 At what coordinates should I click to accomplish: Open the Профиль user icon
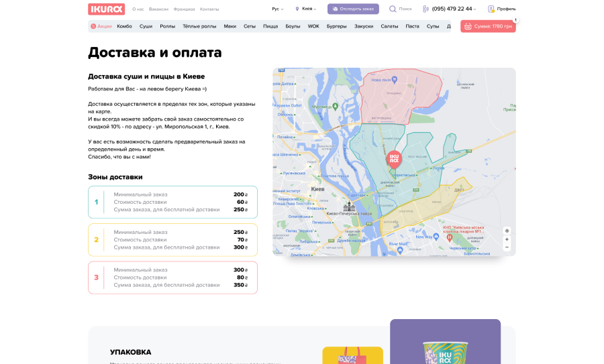click(x=491, y=9)
